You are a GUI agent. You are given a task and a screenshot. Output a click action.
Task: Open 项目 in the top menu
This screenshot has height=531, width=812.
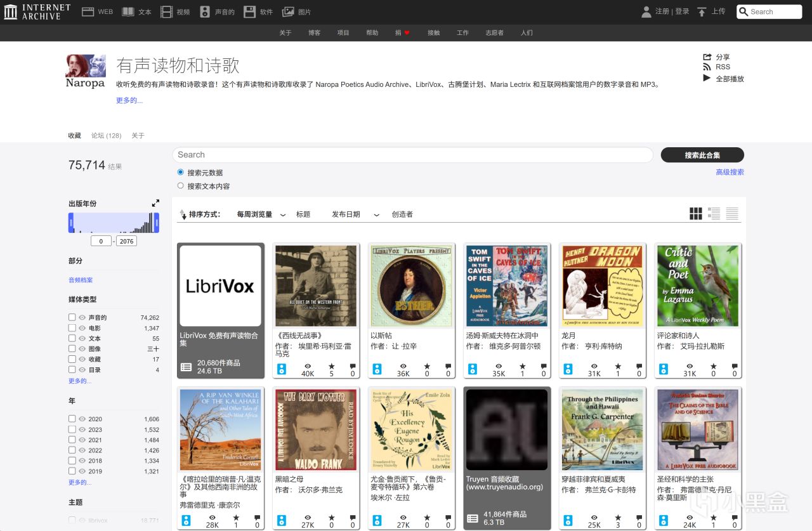point(343,33)
